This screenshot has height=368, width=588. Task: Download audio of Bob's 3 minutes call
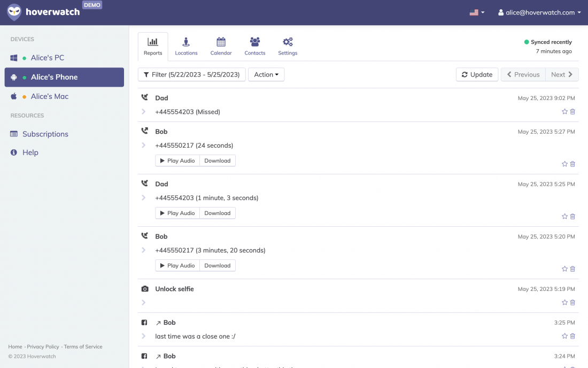[218, 266]
